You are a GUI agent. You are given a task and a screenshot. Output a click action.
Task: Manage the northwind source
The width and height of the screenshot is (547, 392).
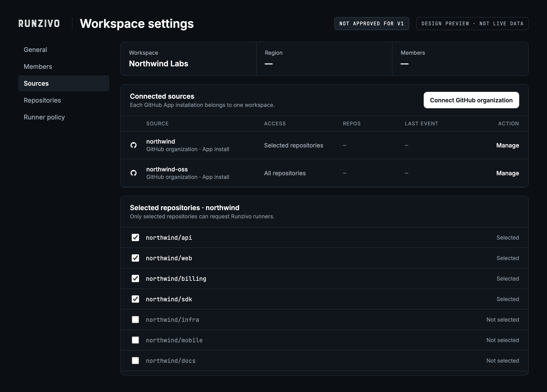click(x=507, y=145)
